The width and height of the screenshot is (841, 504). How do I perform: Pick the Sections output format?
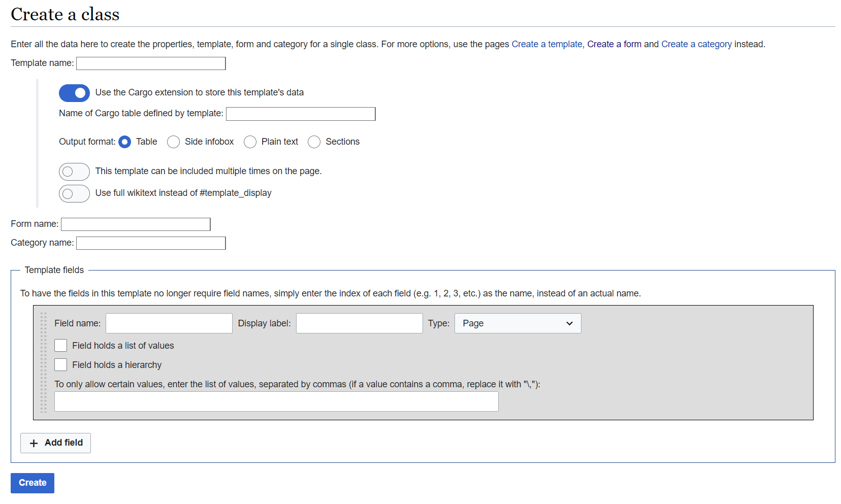point(314,142)
